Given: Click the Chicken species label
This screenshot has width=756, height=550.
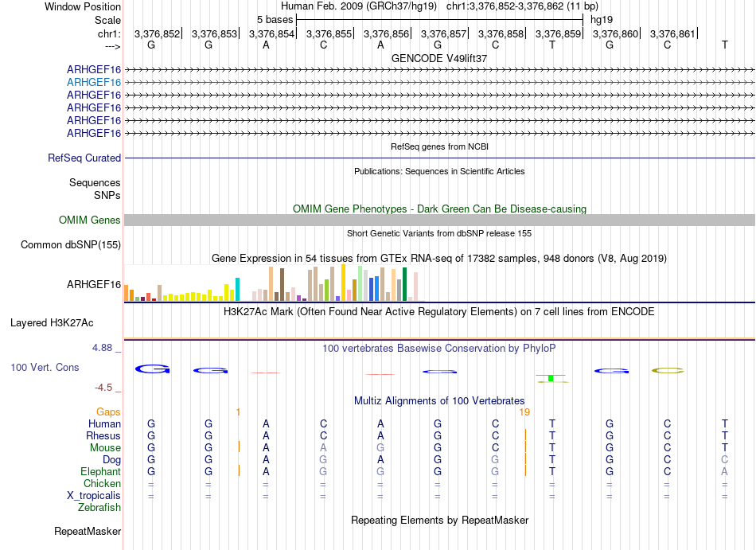Looking at the screenshot, I should pyautogui.click(x=102, y=483).
